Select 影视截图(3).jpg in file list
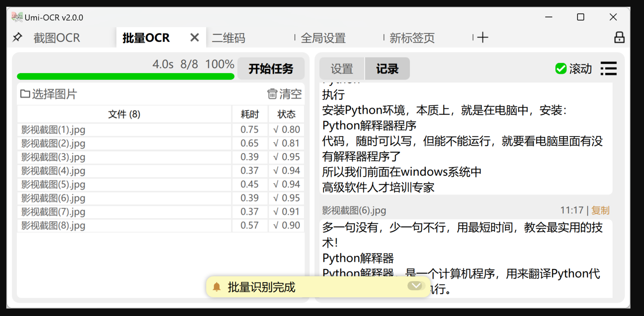This screenshot has width=644, height=316. 53,157
